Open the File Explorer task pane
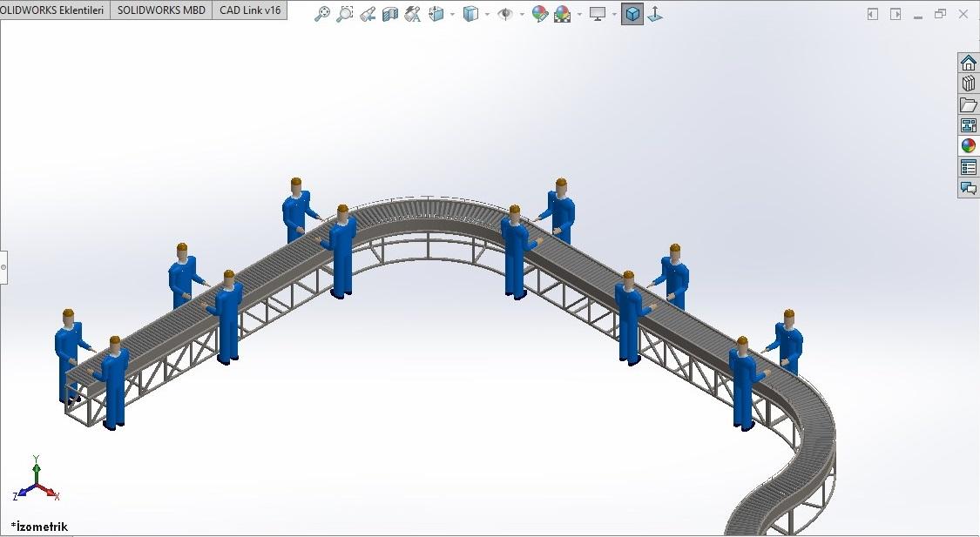Screen dimensions: 980x537 [x=968, y=104]
